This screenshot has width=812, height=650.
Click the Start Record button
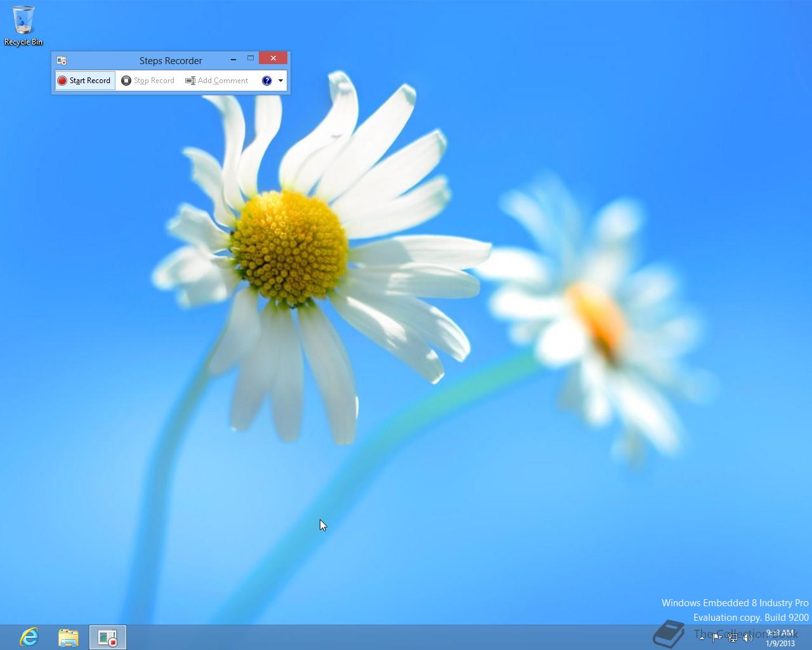coord(85,81)
